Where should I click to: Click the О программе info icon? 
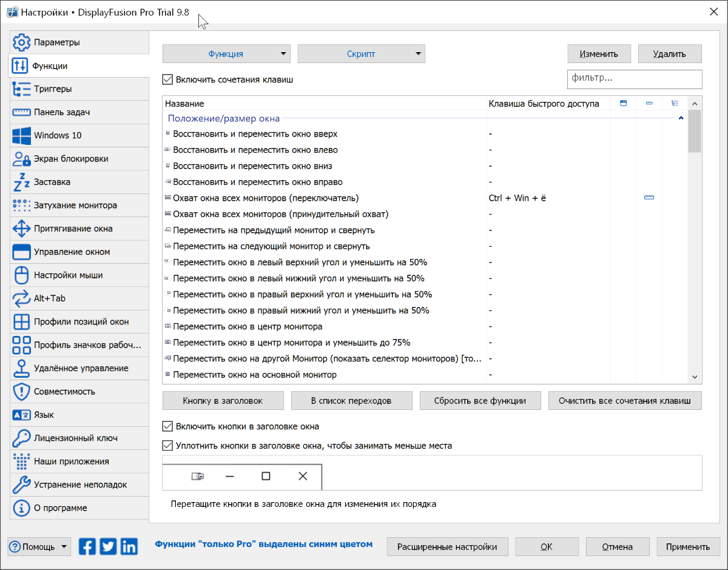tap(21, 508)
